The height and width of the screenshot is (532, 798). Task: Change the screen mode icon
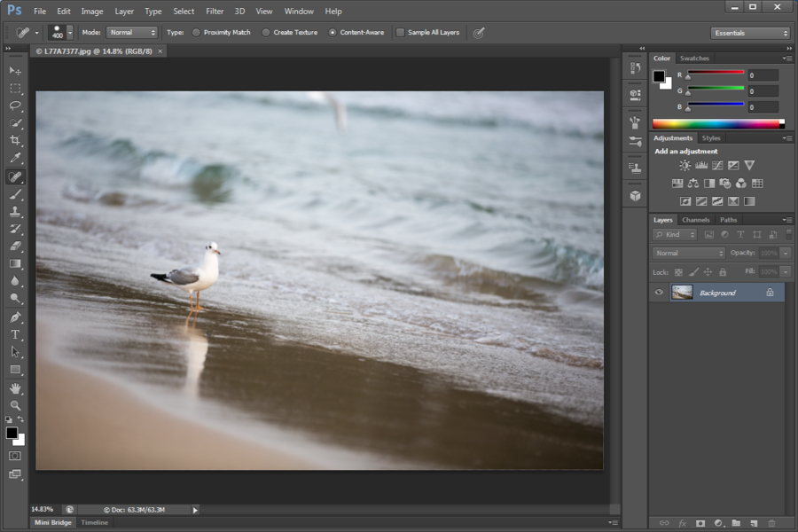click(x=15, y=474)
